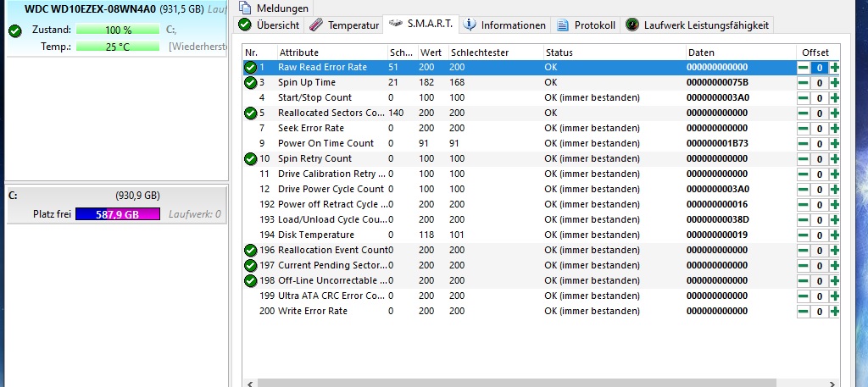Click green check on Reallocation Event Count
The image size is (868, 387).
pos(250,250)
